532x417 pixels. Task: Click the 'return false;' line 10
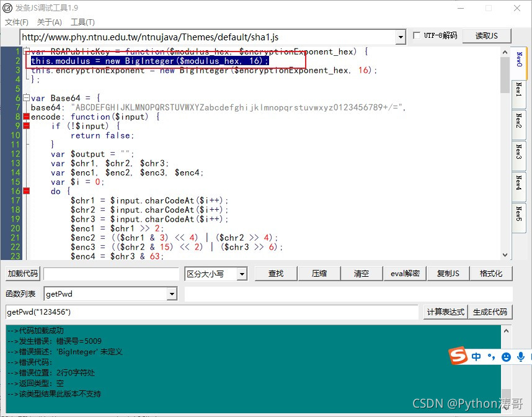(102, 135)
